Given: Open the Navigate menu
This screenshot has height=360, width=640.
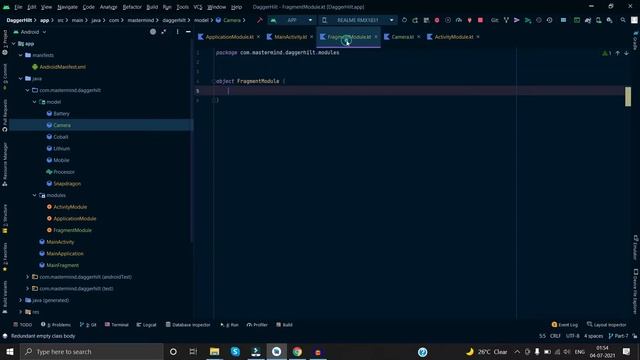Looking at the screenshot, I should [x=67, y=7].
